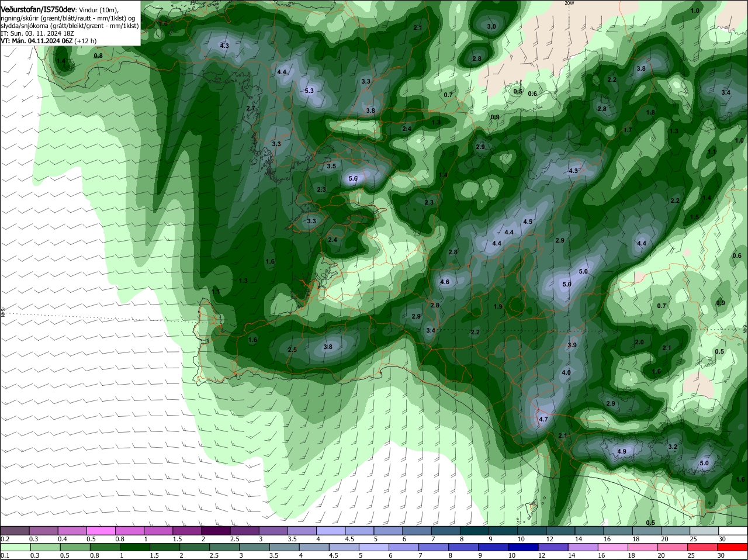Click the 20W longitude label
This screenshot has width=748, height=560.
click(570, 3)
